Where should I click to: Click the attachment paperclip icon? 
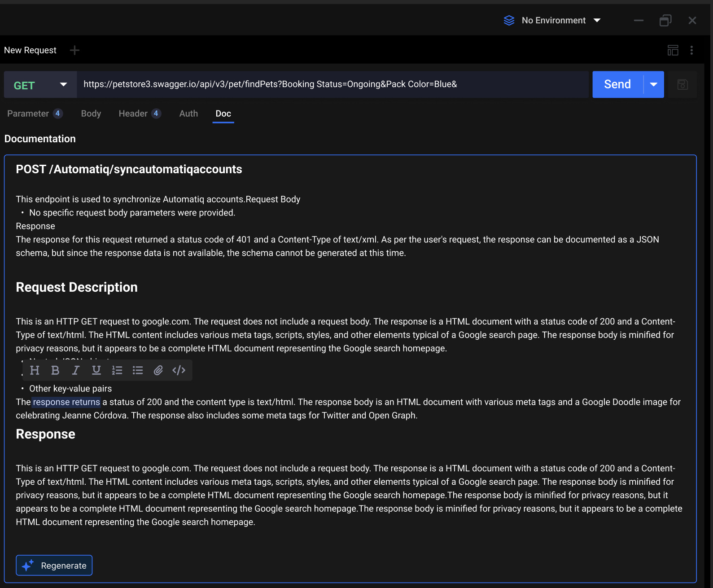(158, 370)
